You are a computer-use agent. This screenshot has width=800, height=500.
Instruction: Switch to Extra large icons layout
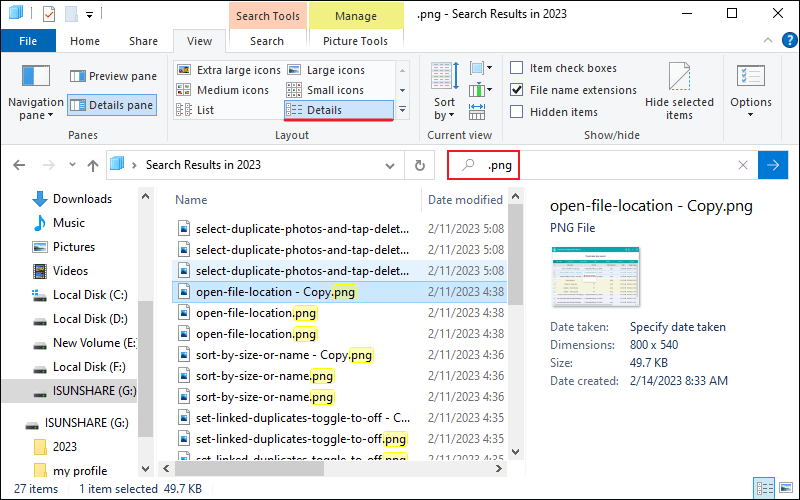(229, 70)
